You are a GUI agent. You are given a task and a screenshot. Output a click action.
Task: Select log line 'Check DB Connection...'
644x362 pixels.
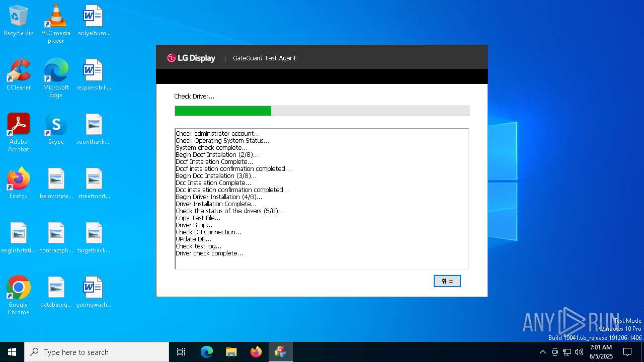[x=208, y=232]
